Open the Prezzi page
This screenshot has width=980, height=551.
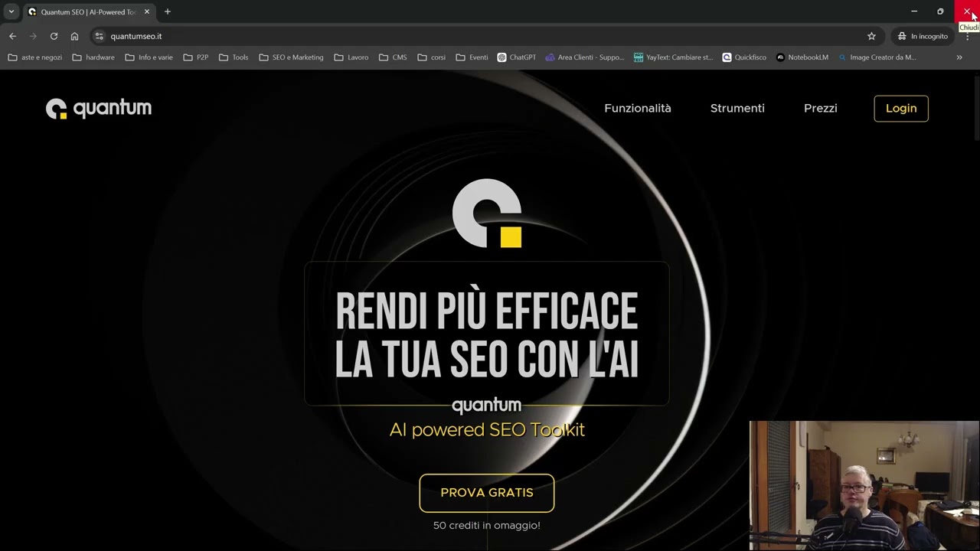(821, 109)
